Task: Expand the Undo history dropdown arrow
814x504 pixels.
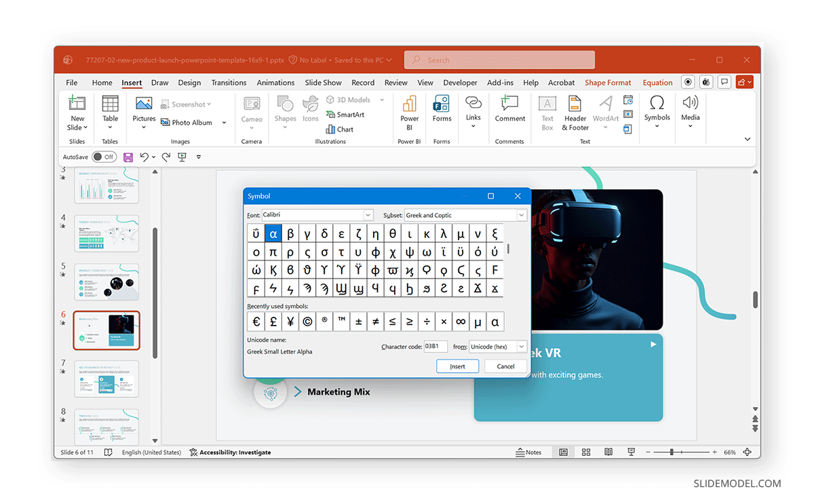Action: [154, 157]
